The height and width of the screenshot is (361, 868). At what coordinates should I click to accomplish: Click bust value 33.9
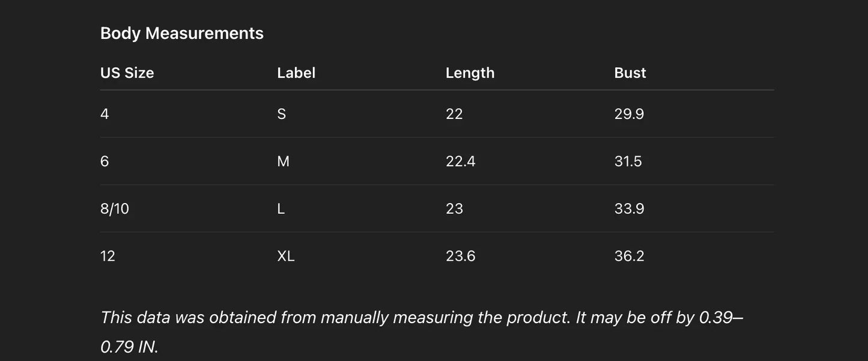pos(628,209)
